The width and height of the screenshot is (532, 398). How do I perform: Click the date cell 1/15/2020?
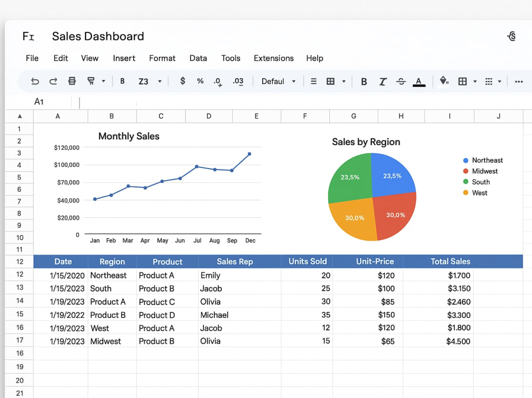click(x=61, y=275)
